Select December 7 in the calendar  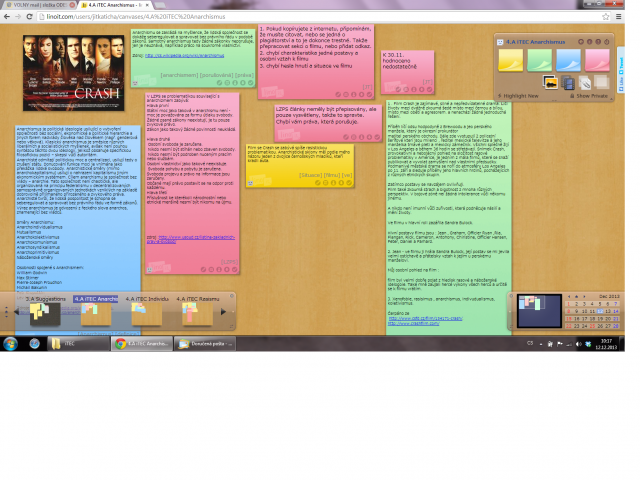(x=616, y=304)
